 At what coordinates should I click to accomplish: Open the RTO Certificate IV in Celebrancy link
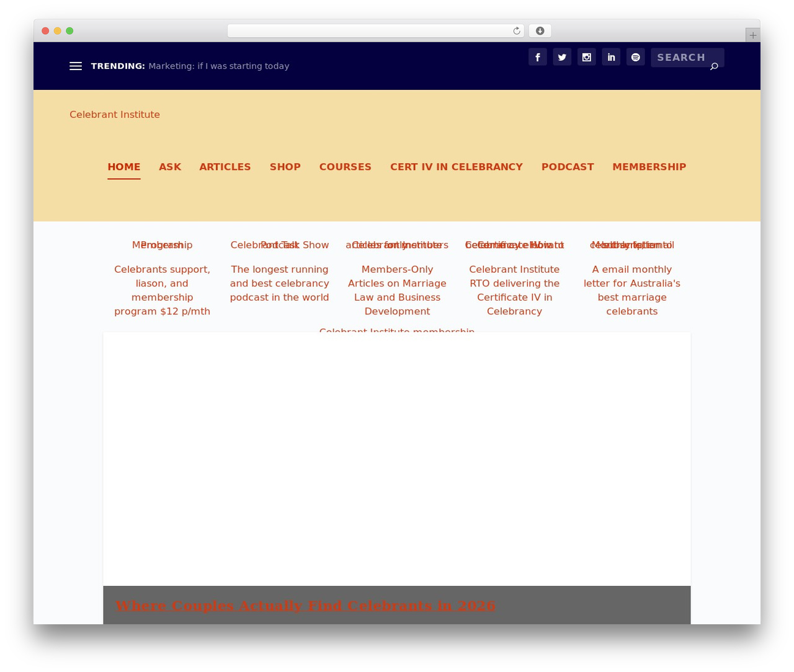pyautogui.click(x=515, y=290)
